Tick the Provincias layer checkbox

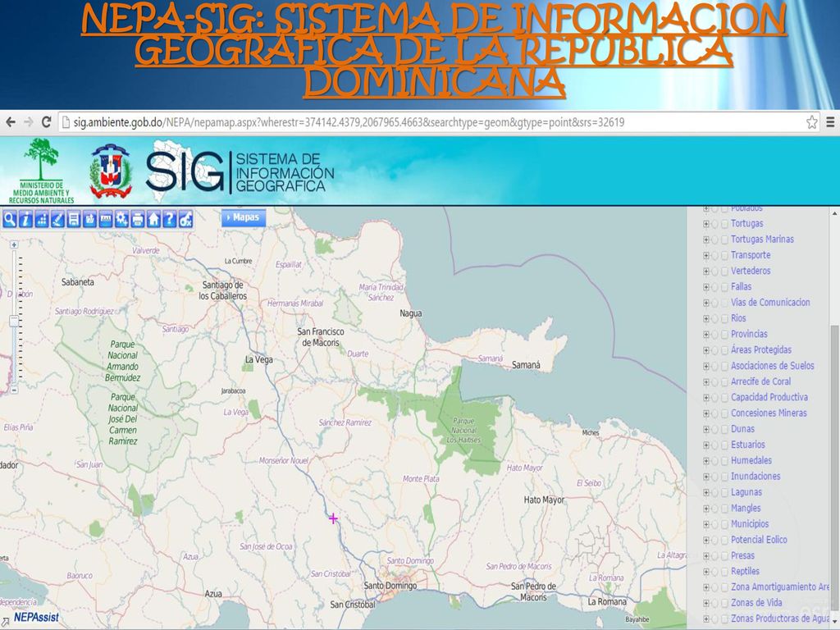click(x=724, y=335)
